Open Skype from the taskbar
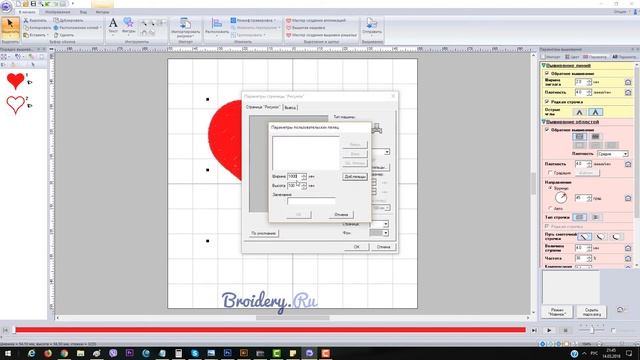Screen dimensions: 640x360 [195, 353]
